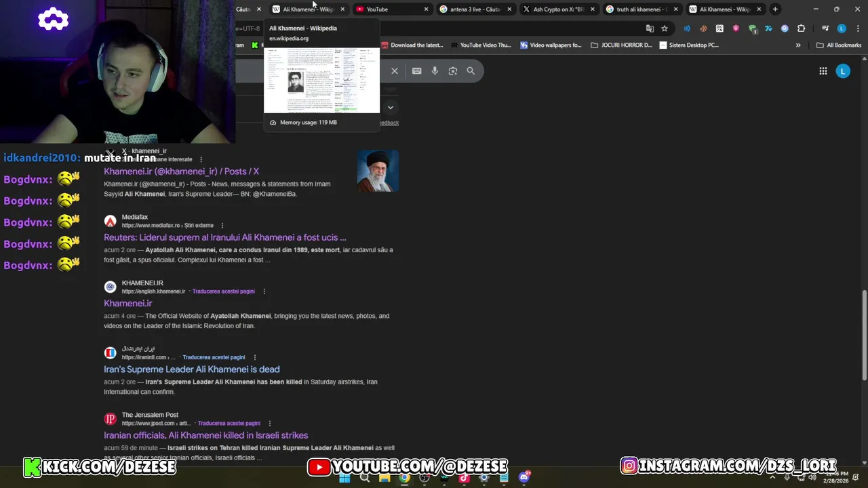Translate the KHAMENEI.IR page via Traducerea link
Image resolution: width=868 pixels, height=488 pixels.
coord(224,291)
